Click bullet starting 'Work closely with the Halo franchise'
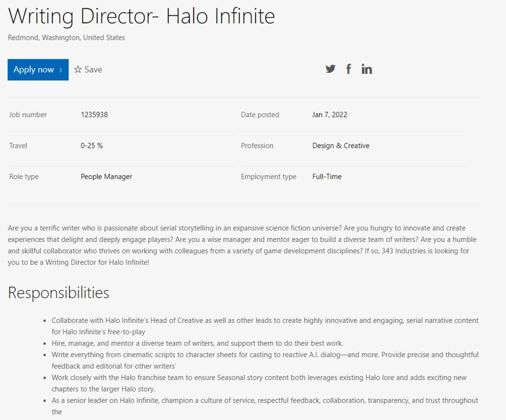Screen dimensions: 506x420 pyautogui.click(x=259, y=383)
